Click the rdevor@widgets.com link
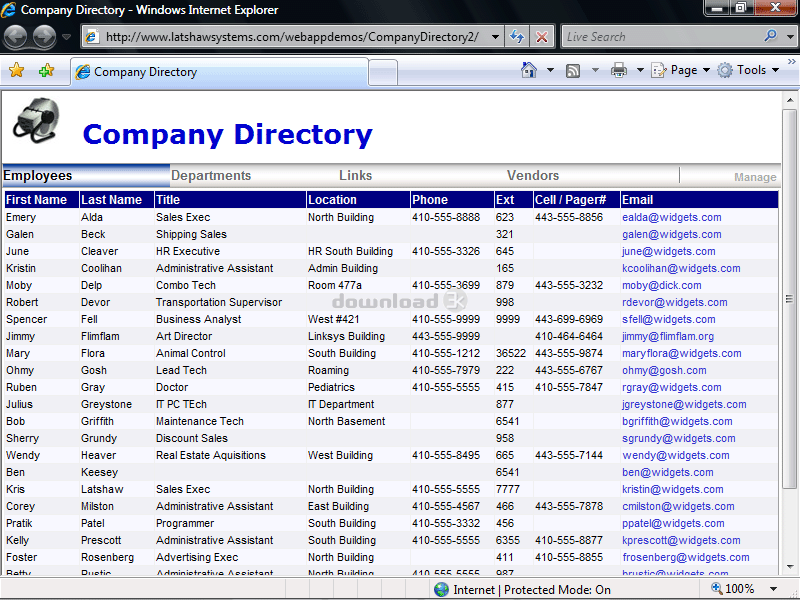This screenshot has width=800, height=600. click(674, 302)
